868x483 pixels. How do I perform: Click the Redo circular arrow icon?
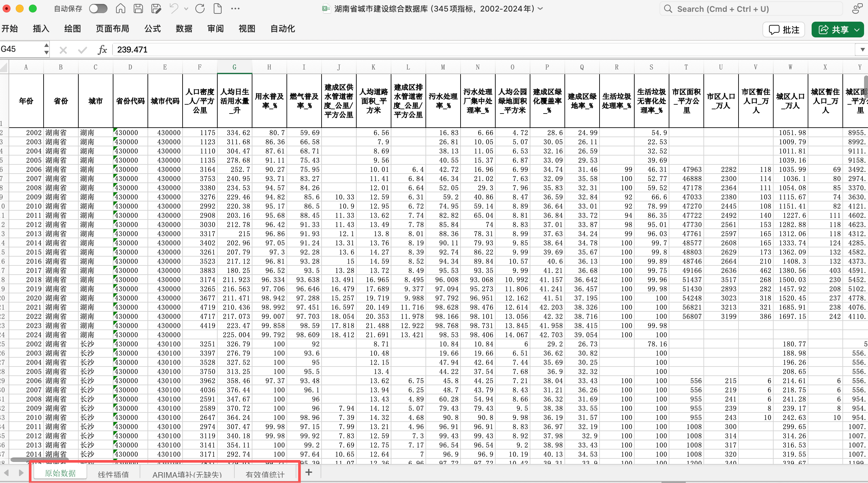coord(200,9)
